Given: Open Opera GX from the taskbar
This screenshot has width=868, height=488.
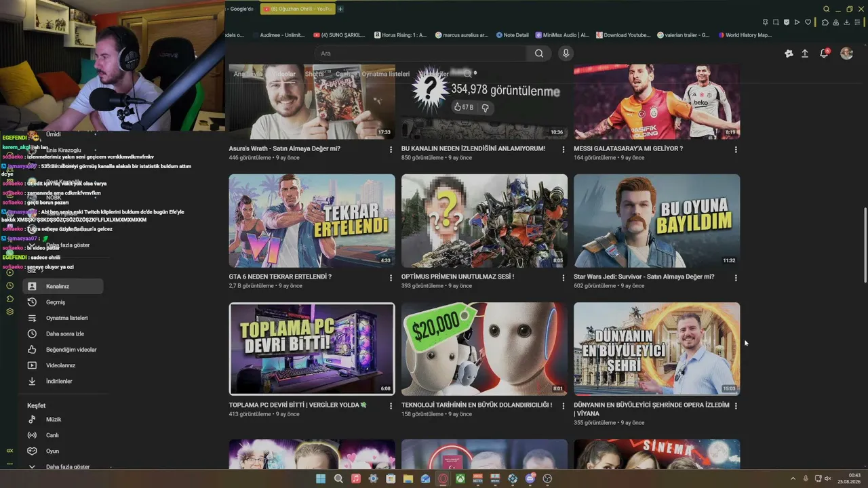Looking at the screenshot, I should pos(443,479).
